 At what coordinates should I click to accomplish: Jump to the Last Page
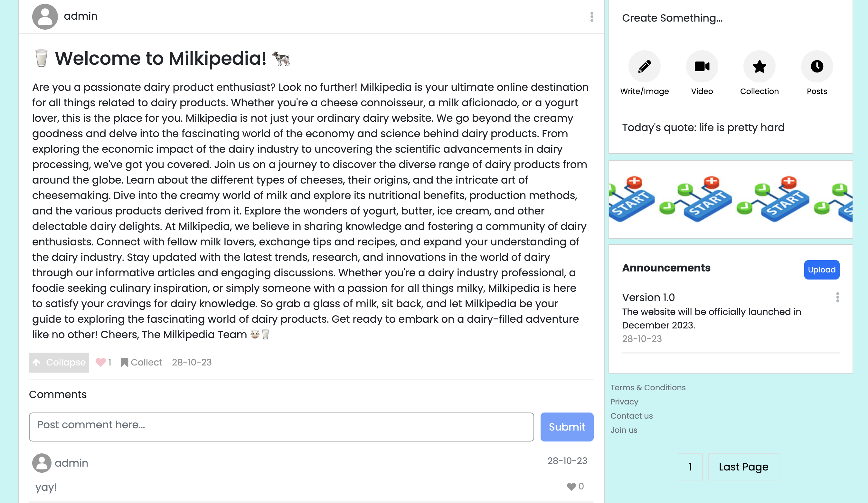pos(743,467)
